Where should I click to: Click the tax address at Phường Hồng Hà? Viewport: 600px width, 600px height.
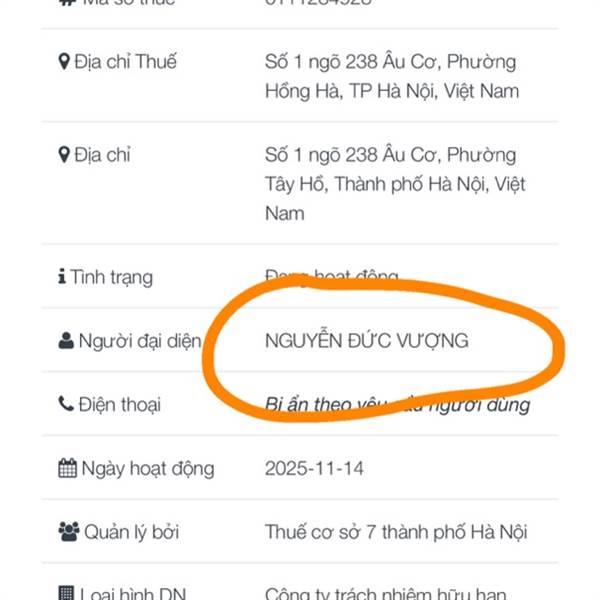point(391,76)
